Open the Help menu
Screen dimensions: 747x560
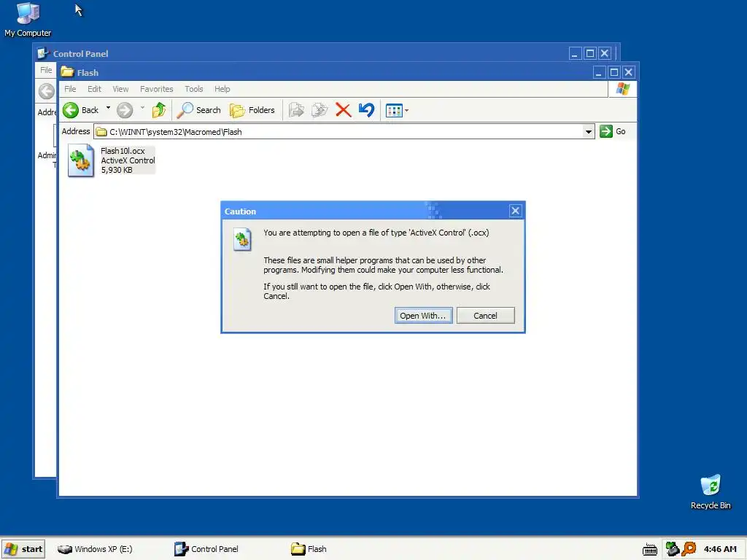(222, 89)
